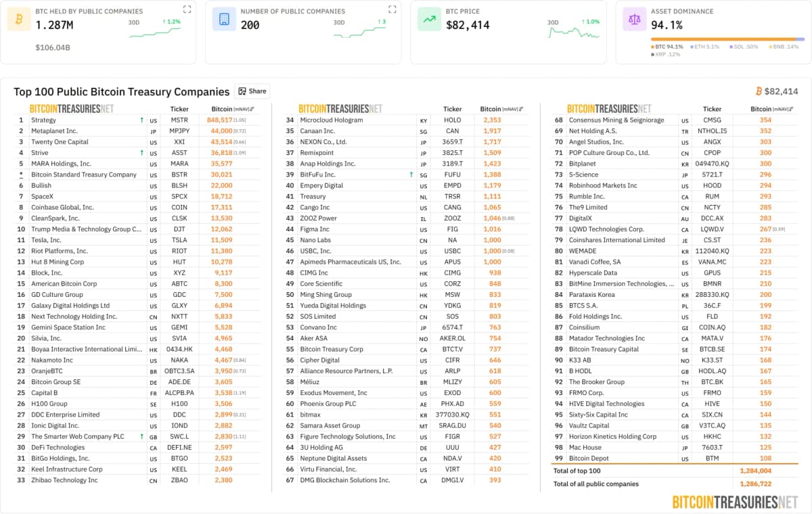Sort by Bitcoin column in the middle table
The height and width of the screenshot is (514, 812).
coord(501,109)
